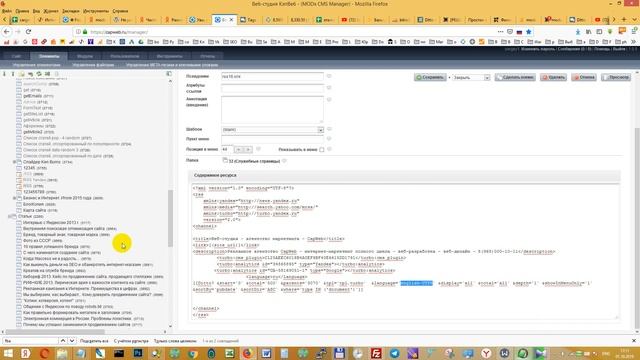Open Firefox Tools (Инструменты) menu
Viewport: 640px width, 360px height.
96,11
